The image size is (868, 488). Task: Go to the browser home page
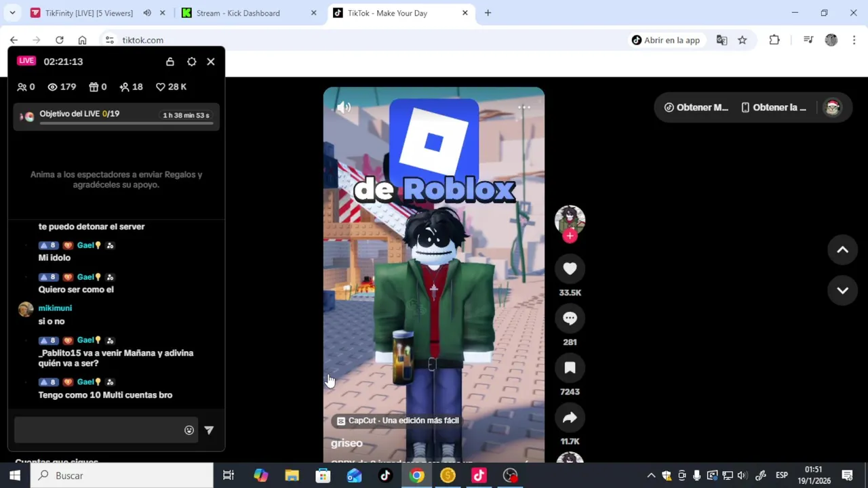pos(82,40)
